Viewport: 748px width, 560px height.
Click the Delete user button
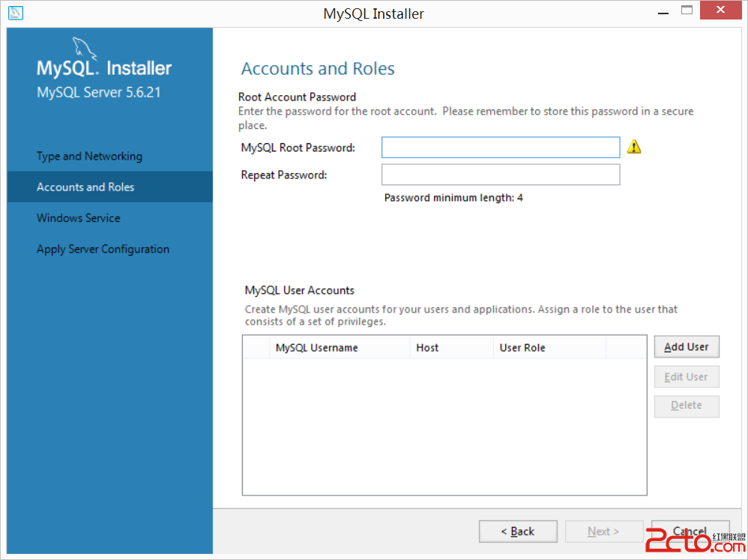[687, 406]
